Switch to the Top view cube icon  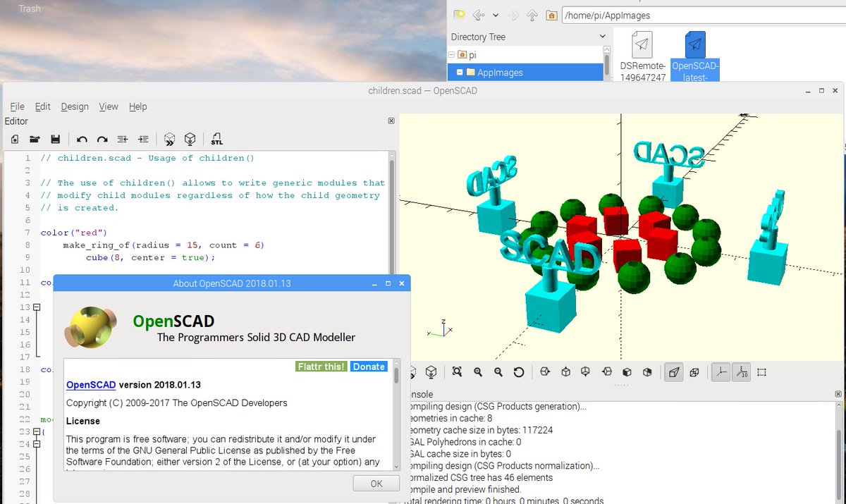[x=565, y=372]
